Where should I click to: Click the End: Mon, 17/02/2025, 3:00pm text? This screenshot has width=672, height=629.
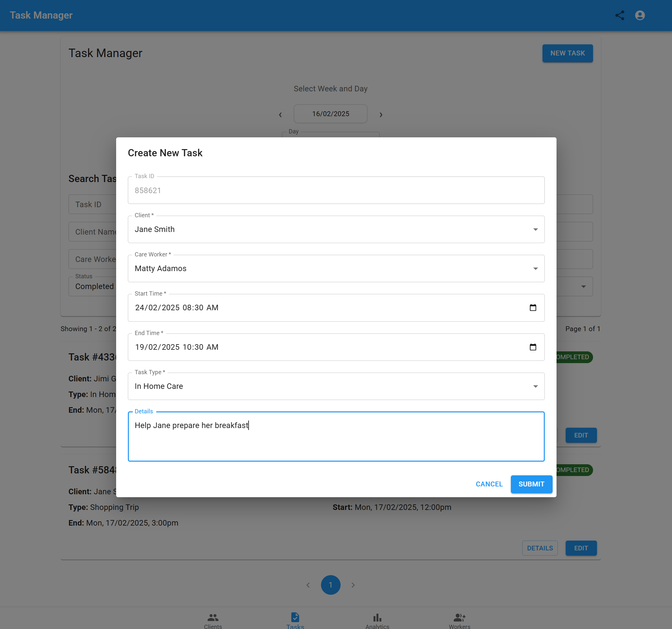tap(123, 523)
